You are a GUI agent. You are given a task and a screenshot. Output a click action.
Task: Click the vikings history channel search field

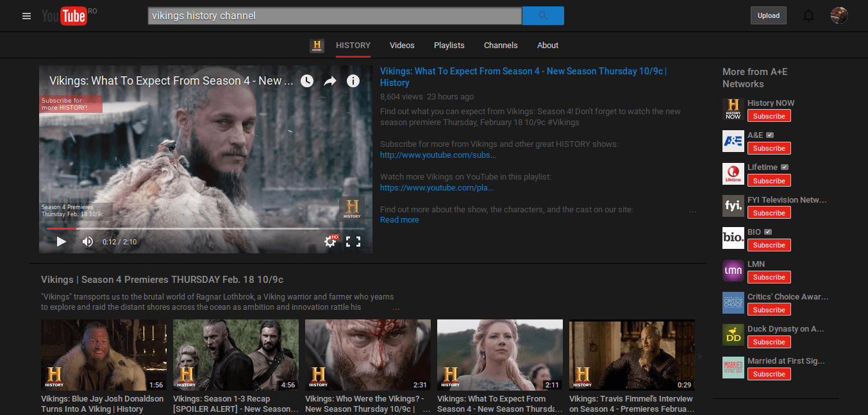tap(335, 16)
